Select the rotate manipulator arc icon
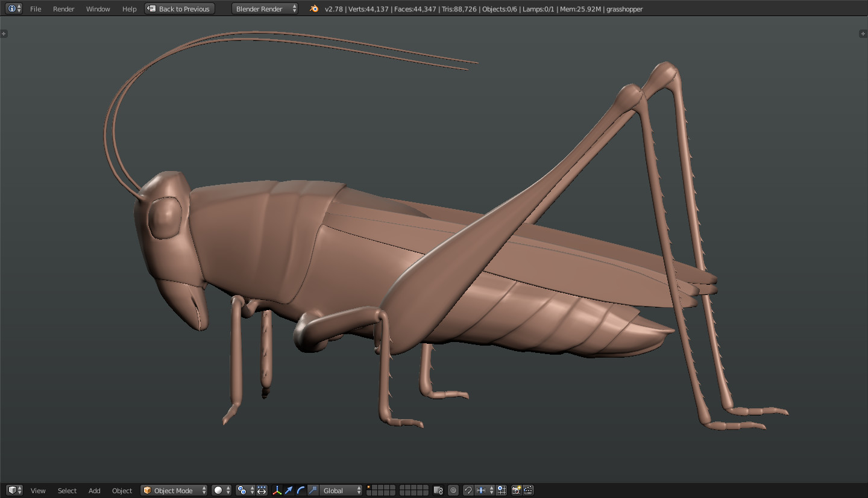The image size is (868, 498). [301, 490]
